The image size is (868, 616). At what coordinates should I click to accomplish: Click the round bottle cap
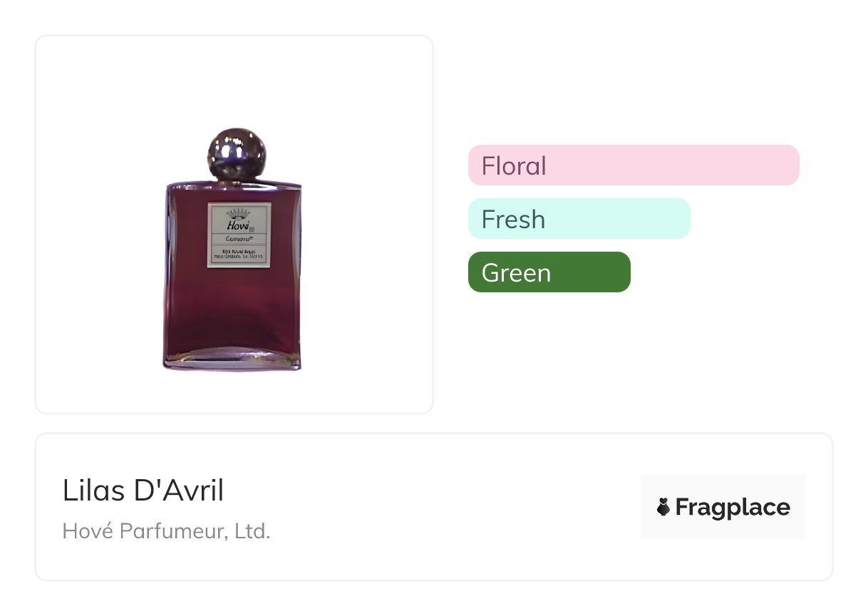pyautogui.click(x=236, y=153)
